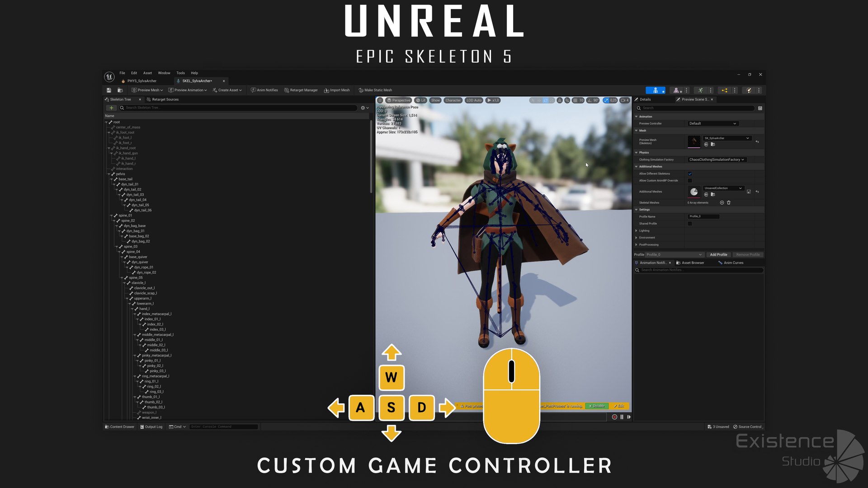Click the Perspective viewport button
This screenshot has width=868, height=488.
(398, 100)
